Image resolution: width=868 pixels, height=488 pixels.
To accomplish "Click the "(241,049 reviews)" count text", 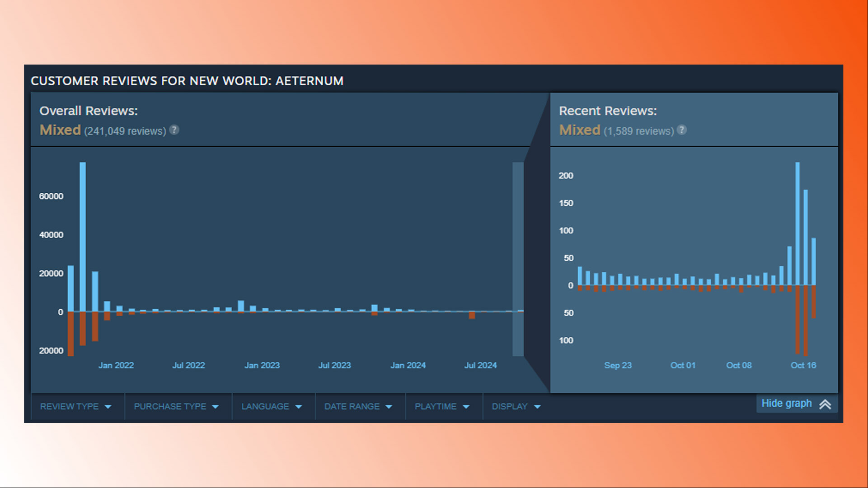I will pyautogui.click(x=125, y=131).
